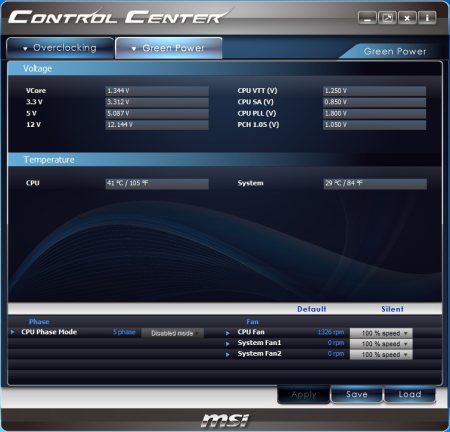The height and width of the screenshot is (432, 450).
Task: Click the CPU VTT value field 1.250 V
Action: pyautogui.click(x=374, y=91)
